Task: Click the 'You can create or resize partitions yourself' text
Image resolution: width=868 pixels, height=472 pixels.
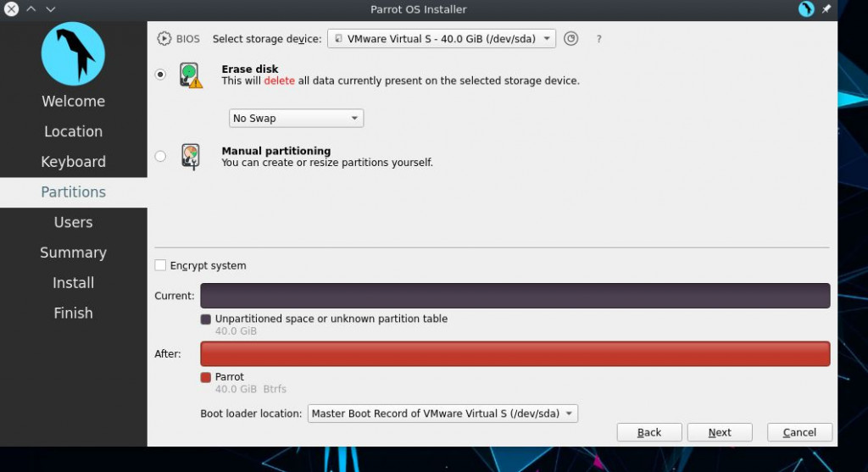Action: (x=326, y=163)
